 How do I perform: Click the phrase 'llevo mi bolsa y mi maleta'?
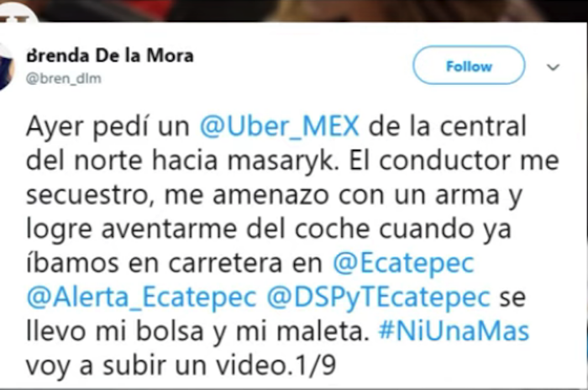pos(198,332)
